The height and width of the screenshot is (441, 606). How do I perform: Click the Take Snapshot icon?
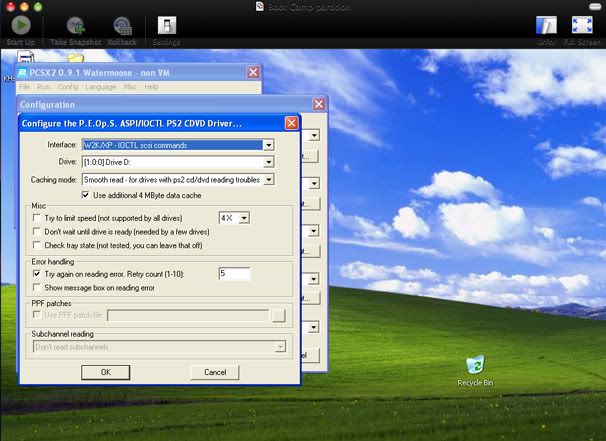(76, 26)
